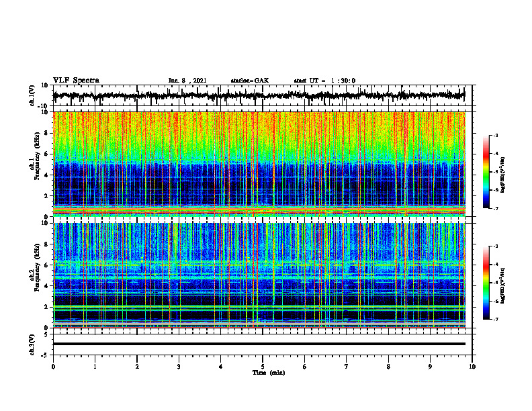The width and height of the screenshot is (532, 411).
Task: Click the 'VLF Spectra' plot title
Action: [x=76, y=81]
